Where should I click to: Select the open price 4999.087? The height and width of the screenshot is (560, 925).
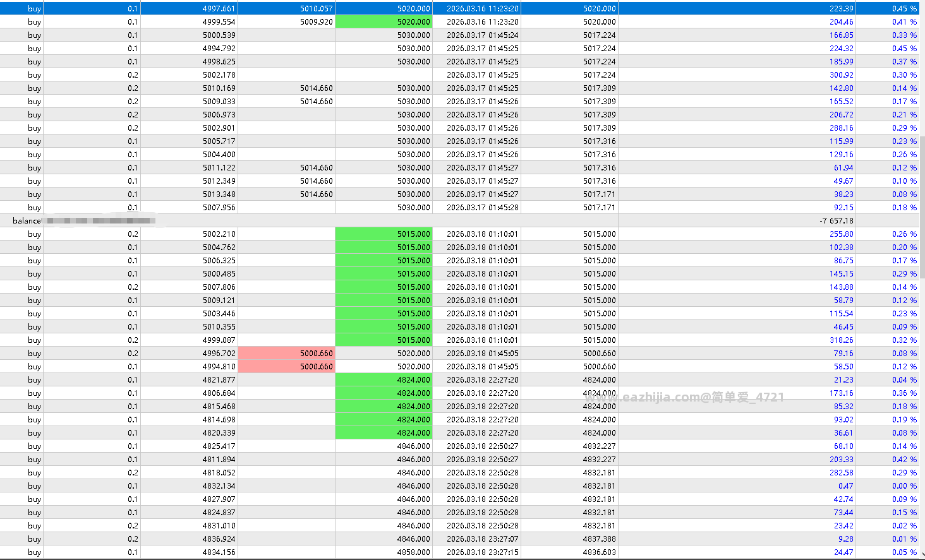pyautogui.click(x=219, y=340)
